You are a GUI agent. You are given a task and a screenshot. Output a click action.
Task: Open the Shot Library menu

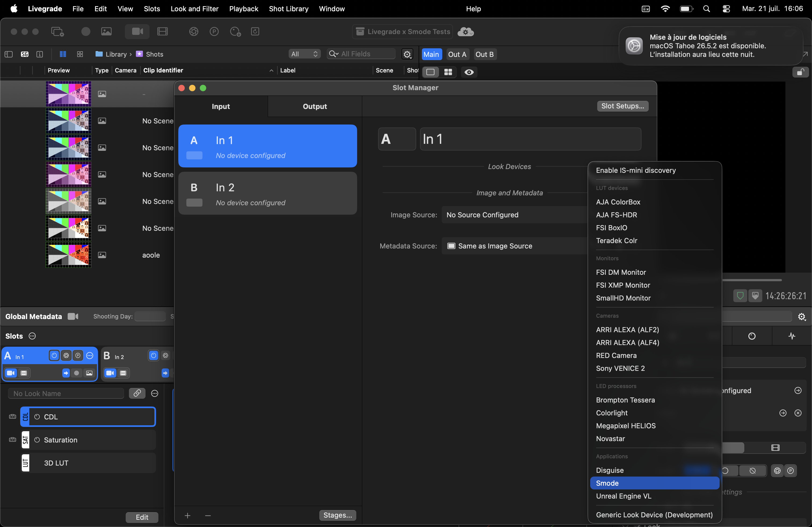(x=288, y=9)
